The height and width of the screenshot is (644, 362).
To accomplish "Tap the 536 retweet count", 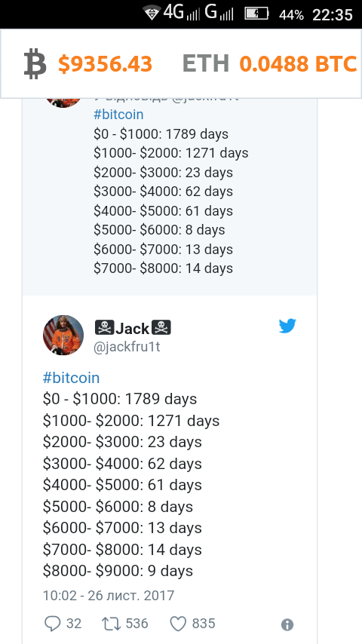I will point(137,624).
